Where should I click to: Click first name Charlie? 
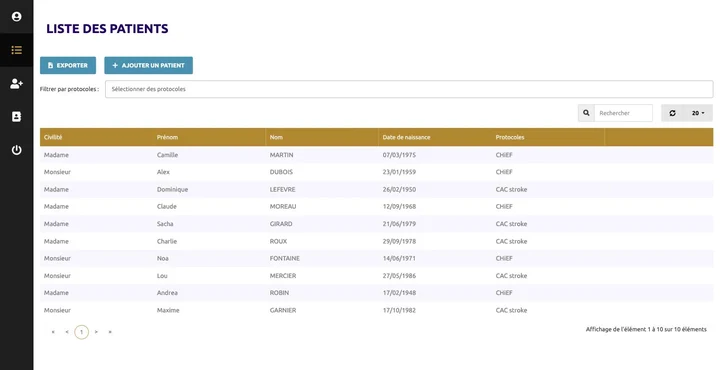(x=167, y=241)
